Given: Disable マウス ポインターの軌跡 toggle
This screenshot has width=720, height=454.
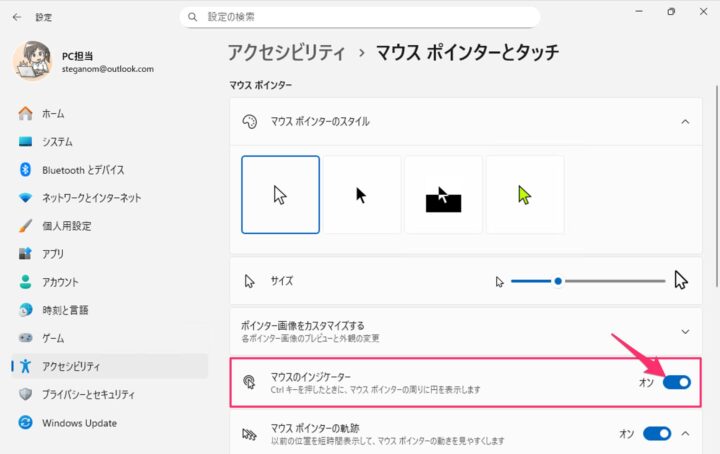Looking at the screenshot, I should (x=656, y=433).
